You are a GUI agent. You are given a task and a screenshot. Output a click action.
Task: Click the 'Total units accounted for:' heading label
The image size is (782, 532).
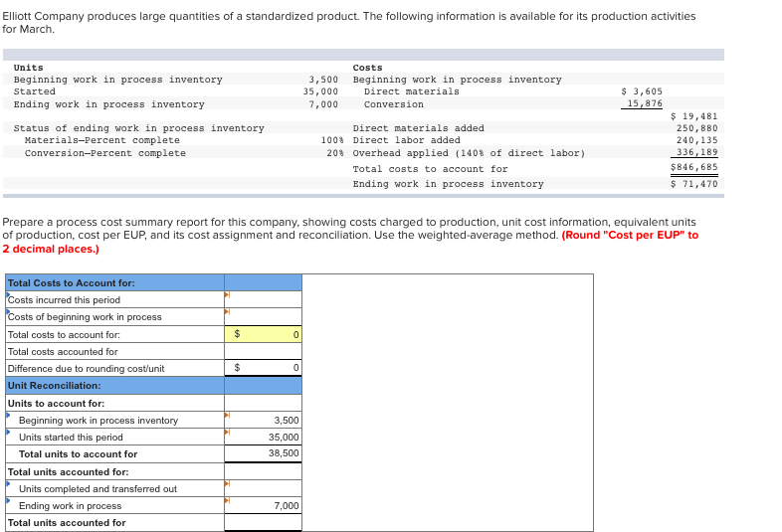[x=68, y=471]
